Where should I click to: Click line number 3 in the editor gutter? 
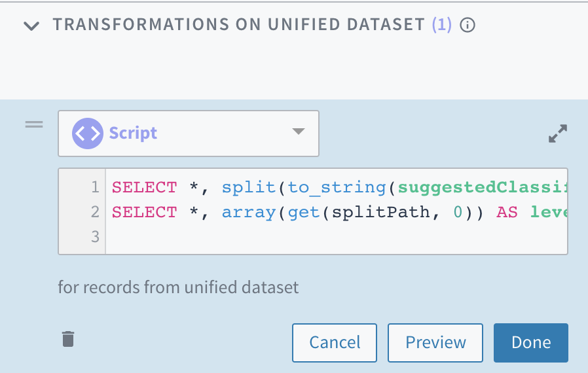95,236
